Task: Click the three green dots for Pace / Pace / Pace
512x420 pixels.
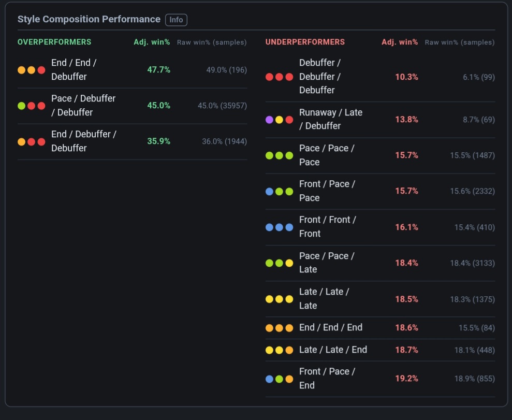Action: coord(279,155)
